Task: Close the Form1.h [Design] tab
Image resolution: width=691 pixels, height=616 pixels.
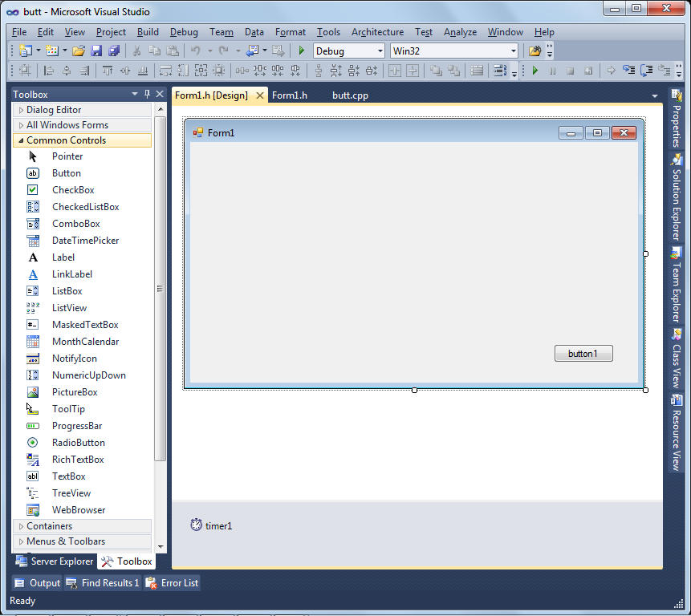Action: (260, 95)
